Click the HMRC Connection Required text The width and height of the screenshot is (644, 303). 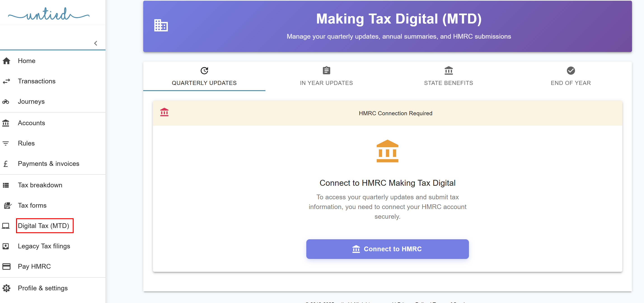[x=396, y=113]
